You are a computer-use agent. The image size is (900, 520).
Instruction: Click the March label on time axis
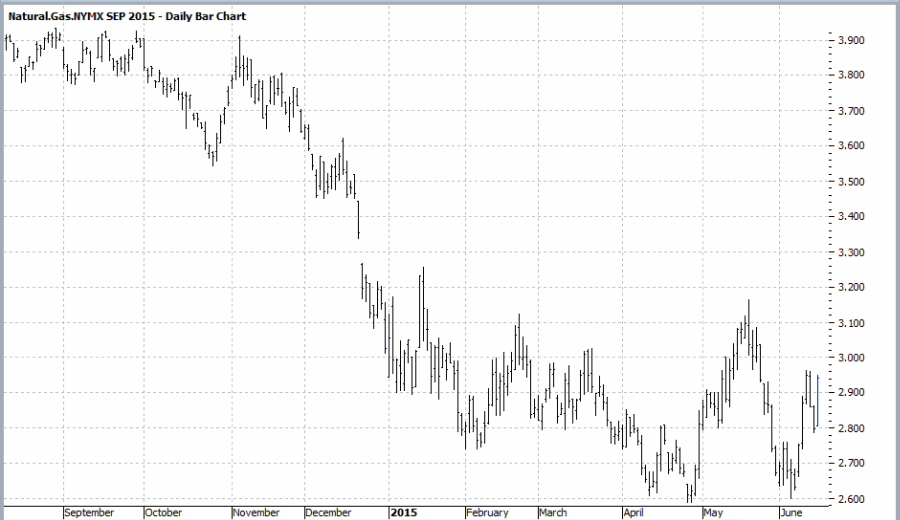point(553,513)
